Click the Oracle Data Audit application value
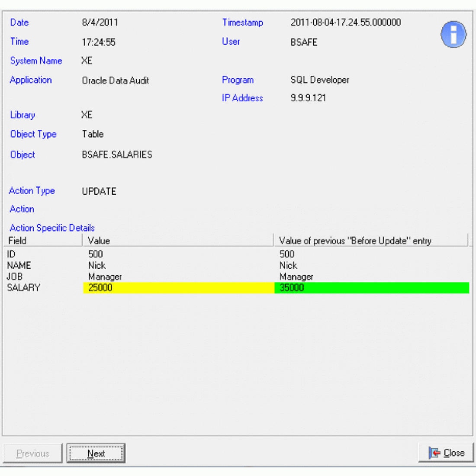Screen dimensions: 476x476 115,80
